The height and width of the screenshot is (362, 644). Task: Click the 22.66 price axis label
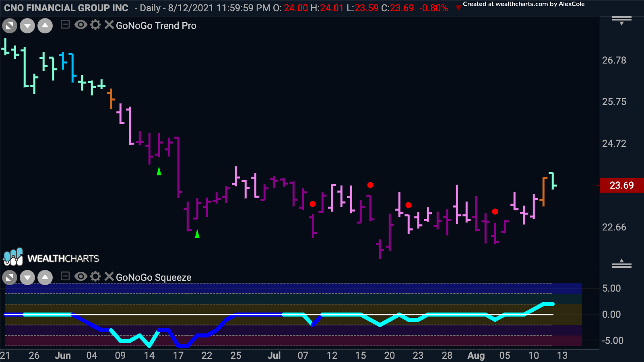click(x=614, y=227)
